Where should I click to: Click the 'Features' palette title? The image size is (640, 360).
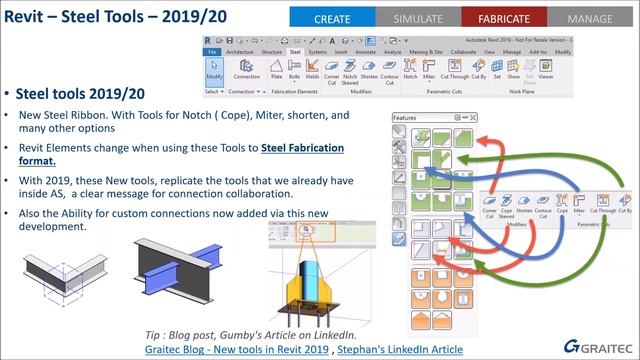(404, 118)
